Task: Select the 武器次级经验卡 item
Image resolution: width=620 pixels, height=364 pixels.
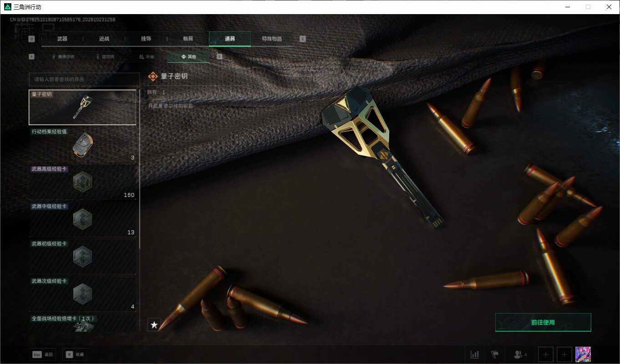Action: pos(82,294)
